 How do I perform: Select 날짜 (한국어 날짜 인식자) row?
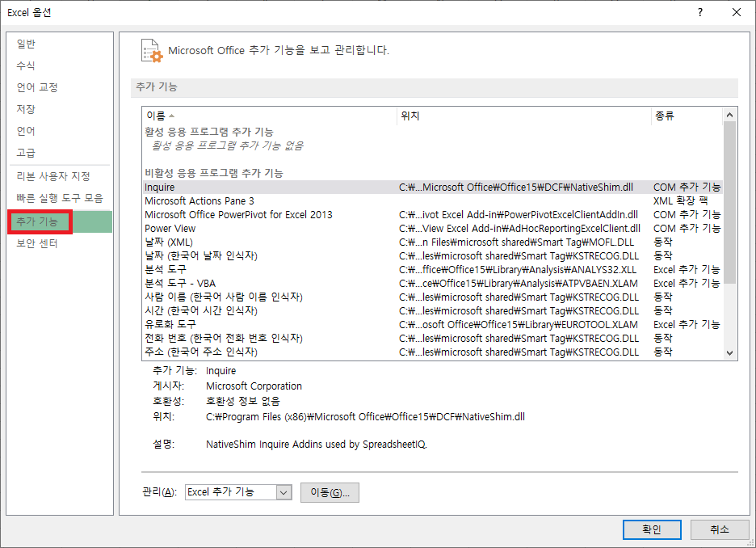click(x=432, y=255)
